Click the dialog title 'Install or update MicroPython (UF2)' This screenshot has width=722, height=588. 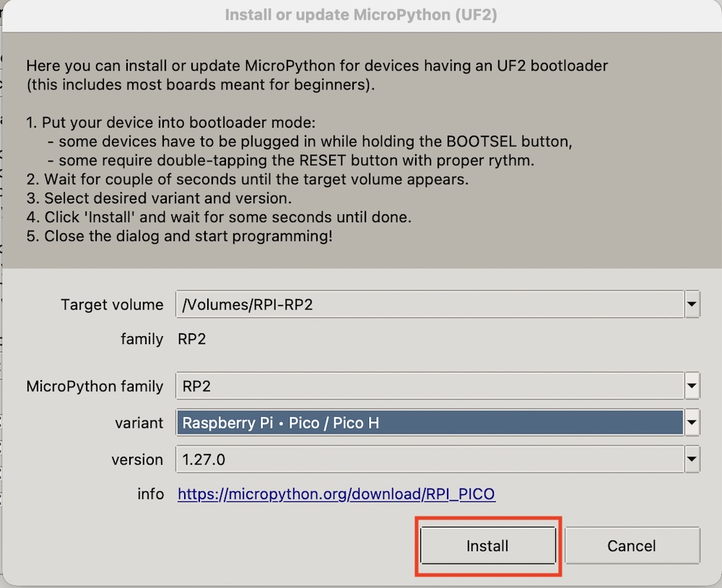click(361, 14)
